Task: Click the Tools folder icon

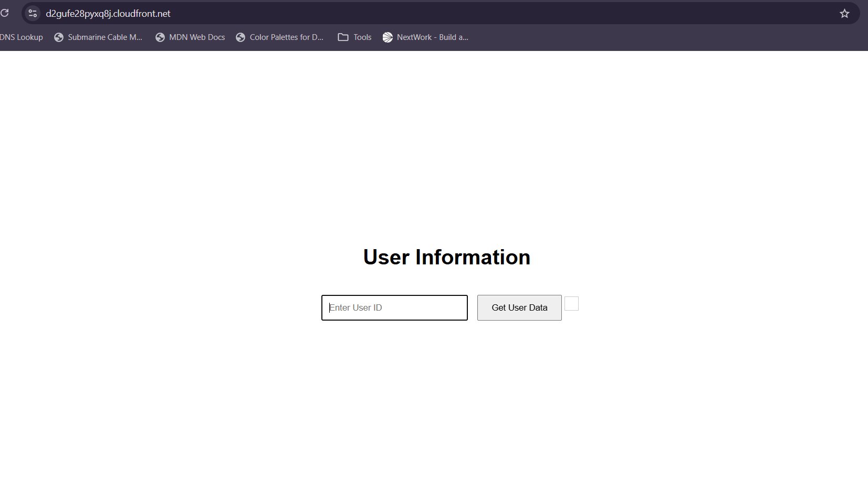Action: coord(343,37)
